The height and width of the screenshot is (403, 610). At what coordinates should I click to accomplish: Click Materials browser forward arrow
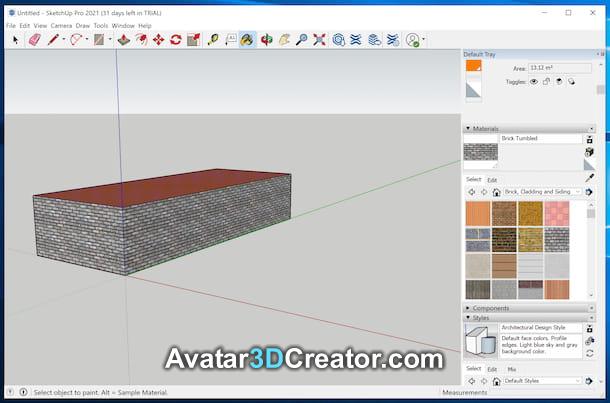[484, 192]
